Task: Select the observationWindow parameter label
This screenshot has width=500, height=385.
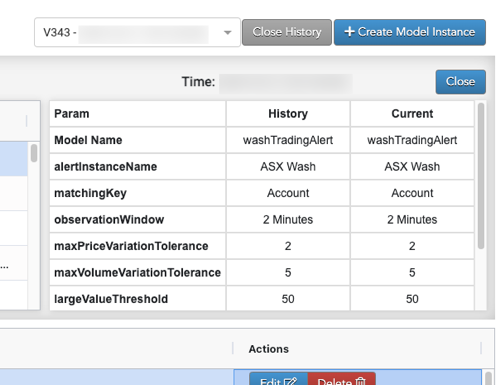Action: pos(109,219)
